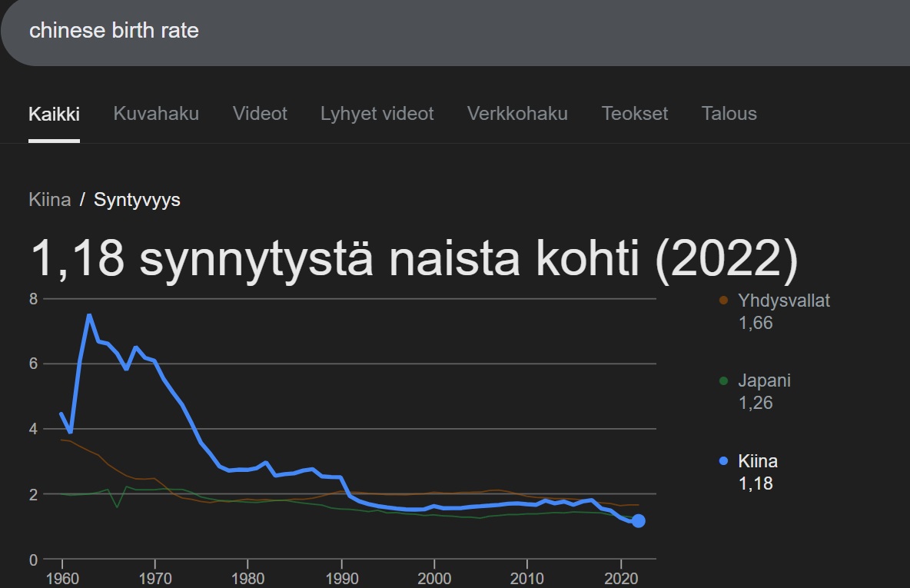Image resolution: width=910 pixels, height=588 pixels.
Task: Click the 1960 x-axis label
Action: (62, 579)
